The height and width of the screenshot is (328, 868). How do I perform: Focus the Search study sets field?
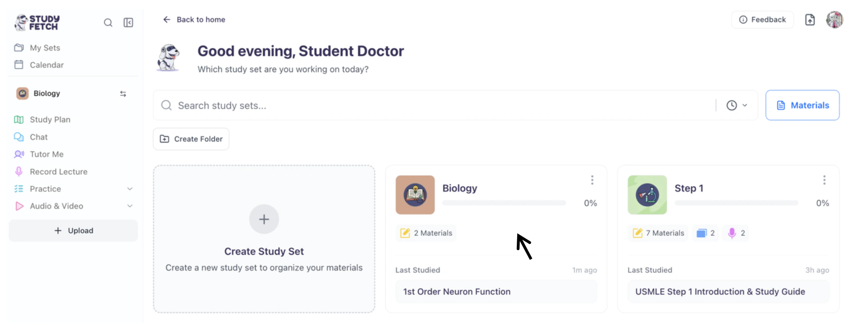coord(435,105)
